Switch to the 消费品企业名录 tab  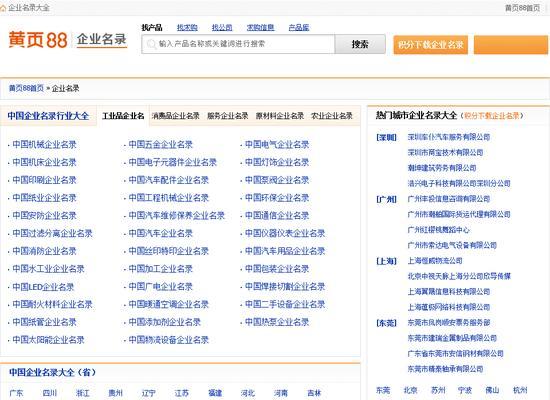pos(176,116)
